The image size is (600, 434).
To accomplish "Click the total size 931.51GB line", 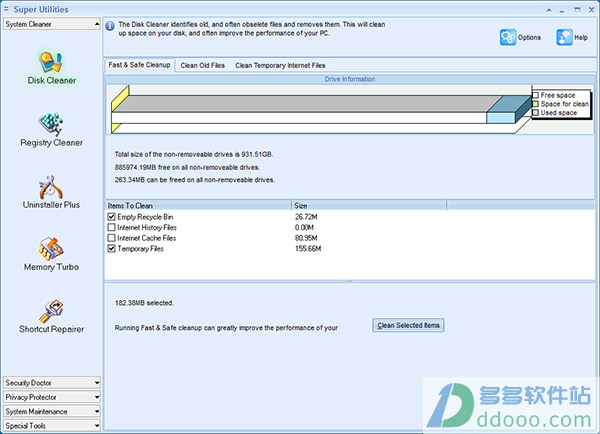I will [194, 154].
